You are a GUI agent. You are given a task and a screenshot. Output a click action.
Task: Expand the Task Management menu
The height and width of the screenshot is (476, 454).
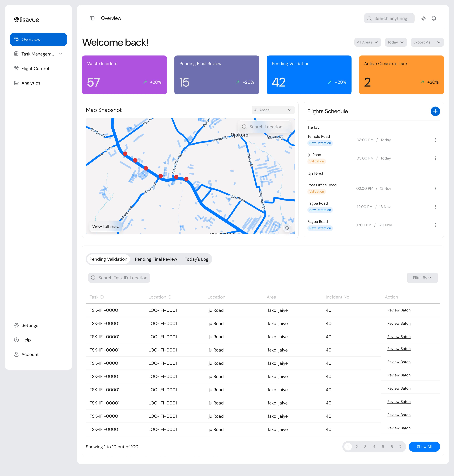pyautogui.click(x=61, y=54)
